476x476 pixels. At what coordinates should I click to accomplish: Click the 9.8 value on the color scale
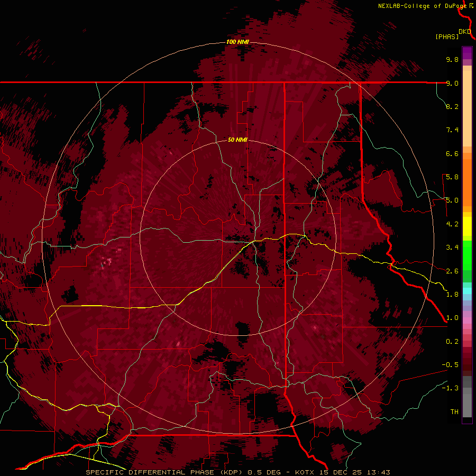tap(452, 59)
